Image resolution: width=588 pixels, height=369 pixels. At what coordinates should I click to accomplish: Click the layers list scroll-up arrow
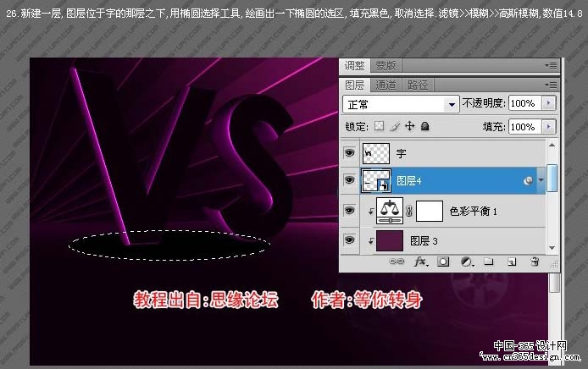pyautogui.click(x=552, y=146)
